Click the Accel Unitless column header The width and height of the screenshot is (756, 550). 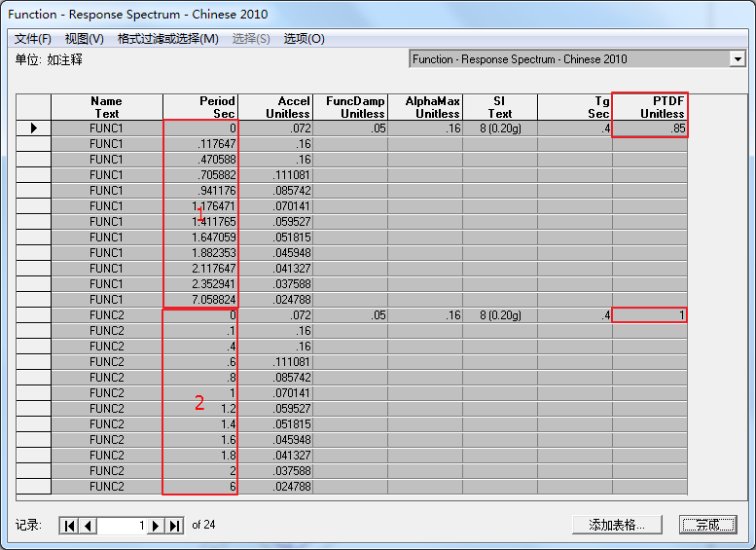275,107
